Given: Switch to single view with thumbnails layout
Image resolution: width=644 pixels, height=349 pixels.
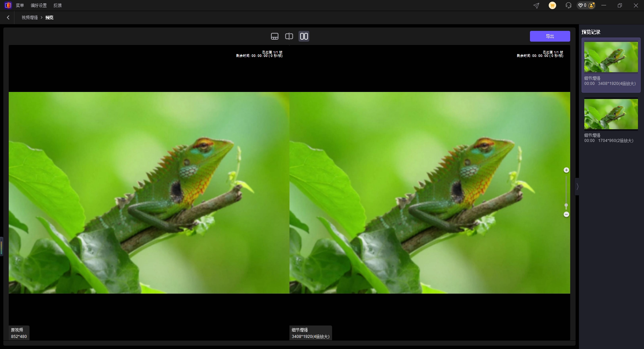Looking at the screenshot, I should pos(275,36).
